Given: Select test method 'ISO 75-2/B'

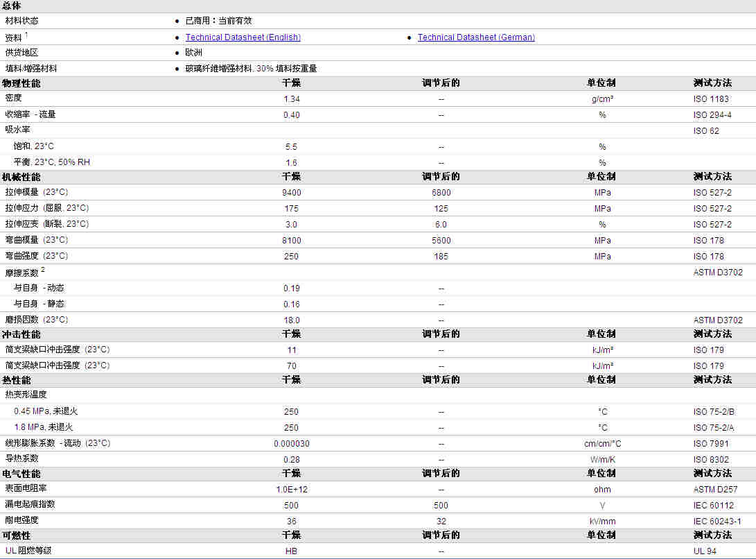Looking at the screenshot, I should [714, 412].
